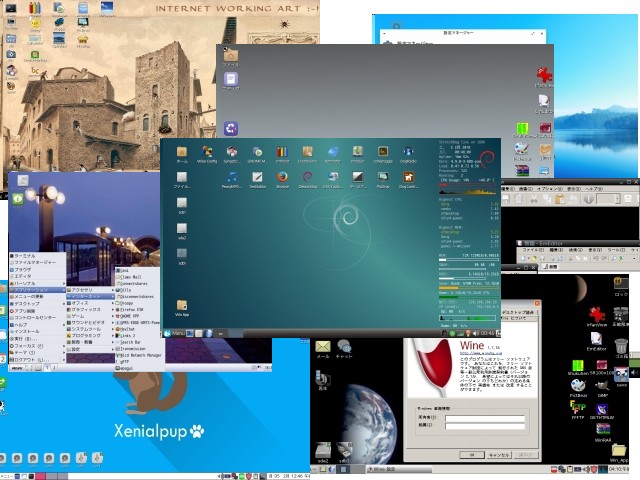This screenshot has height=480, width=640.
Task: Open trash can icon on black desktop
Action: point(621,346)
